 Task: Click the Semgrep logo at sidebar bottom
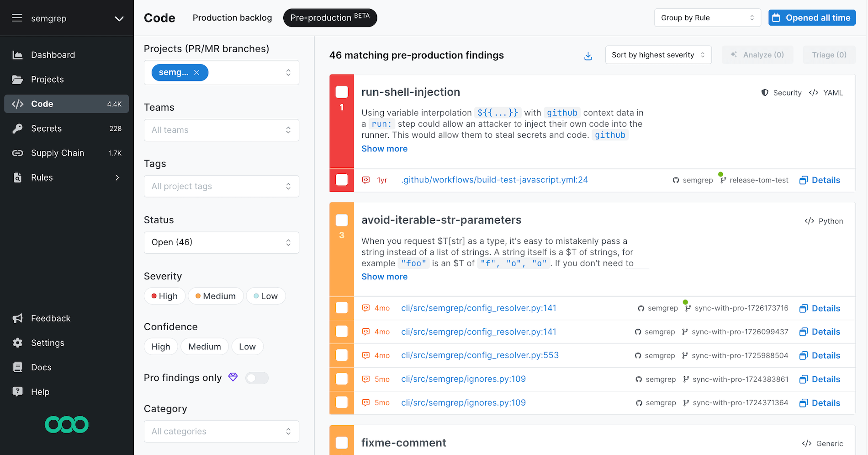pyautogui.click(x=67, y=424)
